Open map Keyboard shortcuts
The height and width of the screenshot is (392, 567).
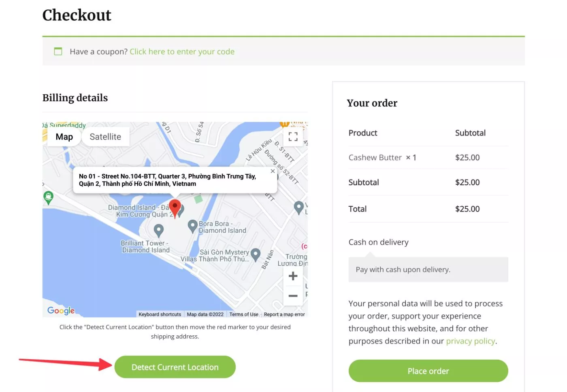(x=160, y=314)
